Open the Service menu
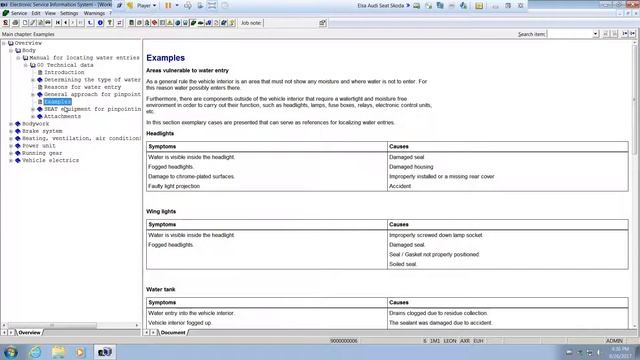This screenshot has height=360, width=640. (x=19, y=13)
